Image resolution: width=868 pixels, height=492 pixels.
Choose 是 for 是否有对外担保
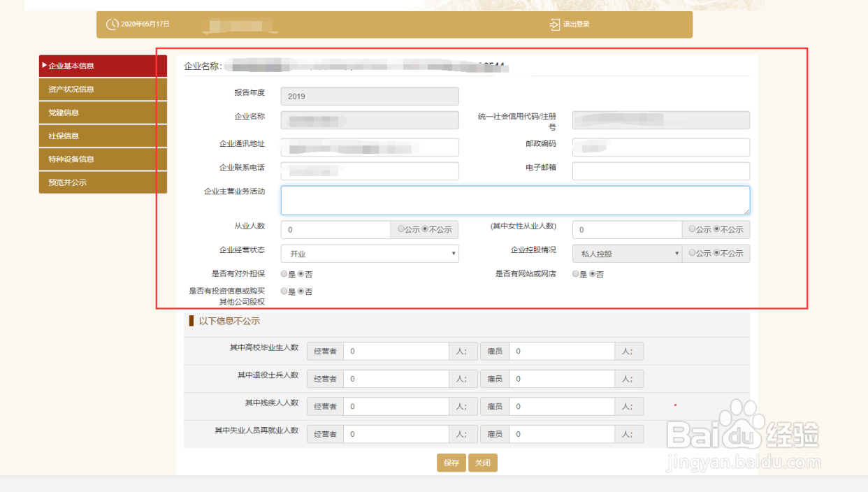pos(284,273)
